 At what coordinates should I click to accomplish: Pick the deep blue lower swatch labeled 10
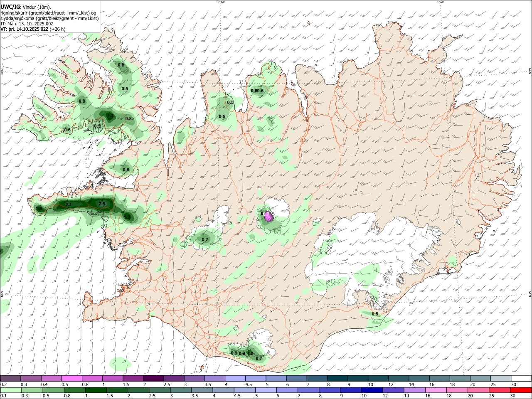tap(371, 390)
